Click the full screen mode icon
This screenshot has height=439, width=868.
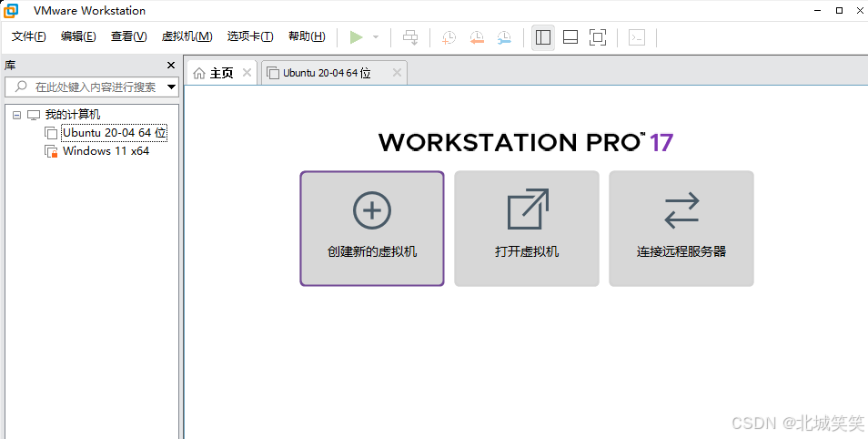(597, 37)
